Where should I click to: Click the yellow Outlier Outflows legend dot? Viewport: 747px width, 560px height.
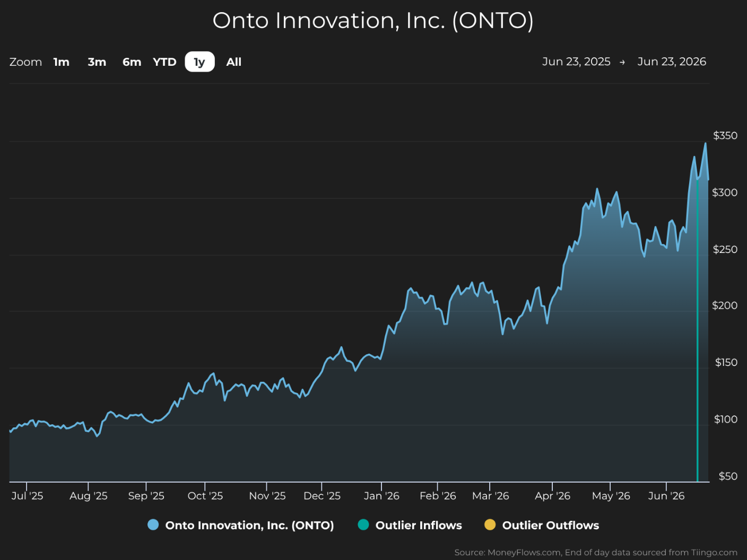490,525
